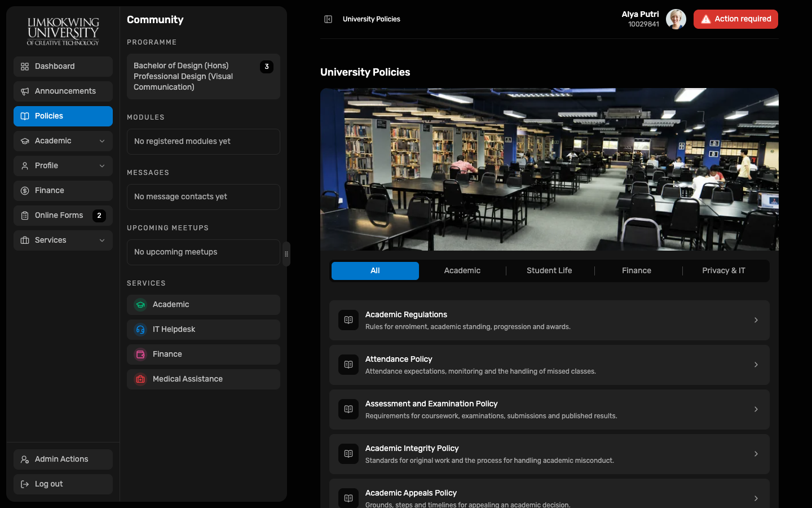812x508 pixels.
Task: Click the Academic graduation cap service icon
Action: [140, 305]
